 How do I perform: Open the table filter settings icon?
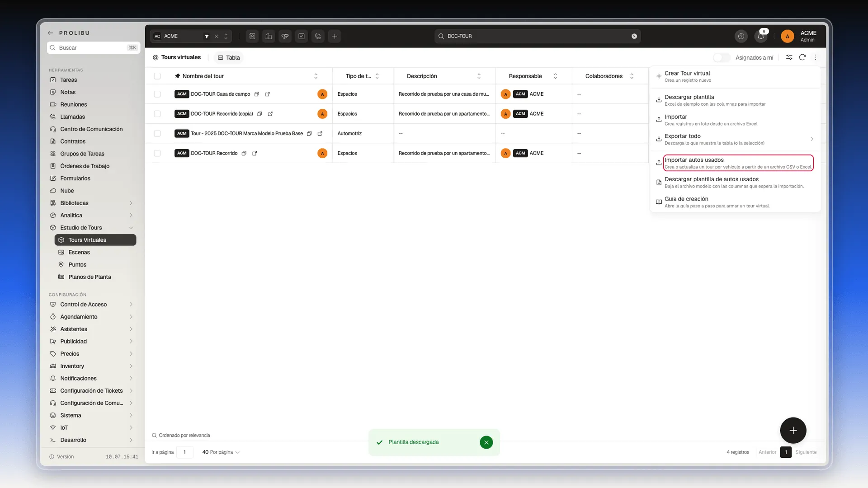tap(789, 57)
